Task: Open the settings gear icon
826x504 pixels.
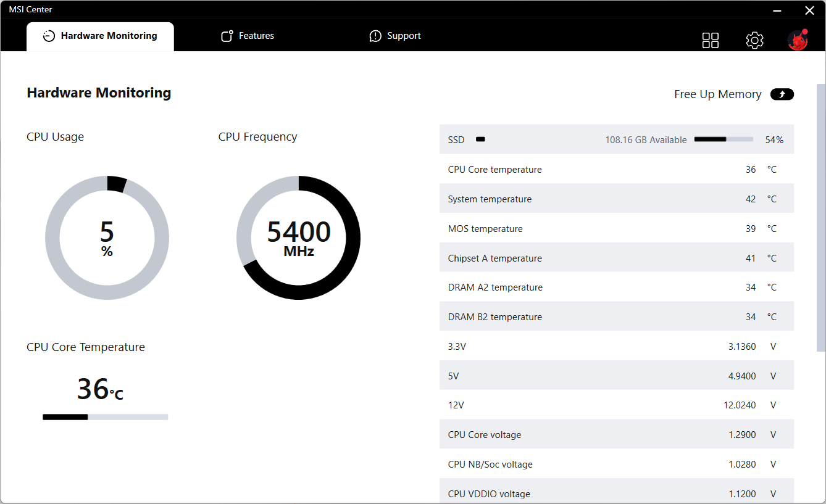Action: [x=754, y=41]
